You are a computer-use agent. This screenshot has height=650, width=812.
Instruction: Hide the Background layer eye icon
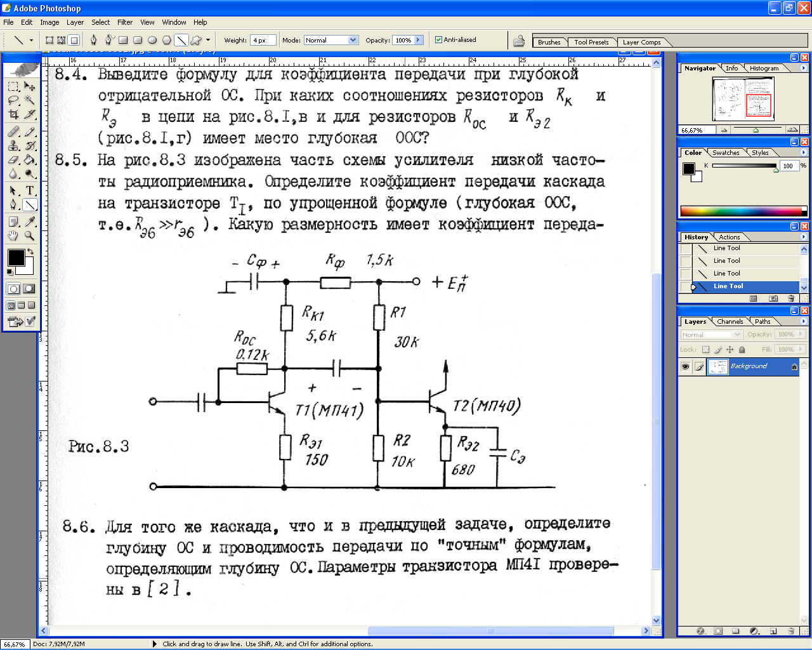point(685,367)
